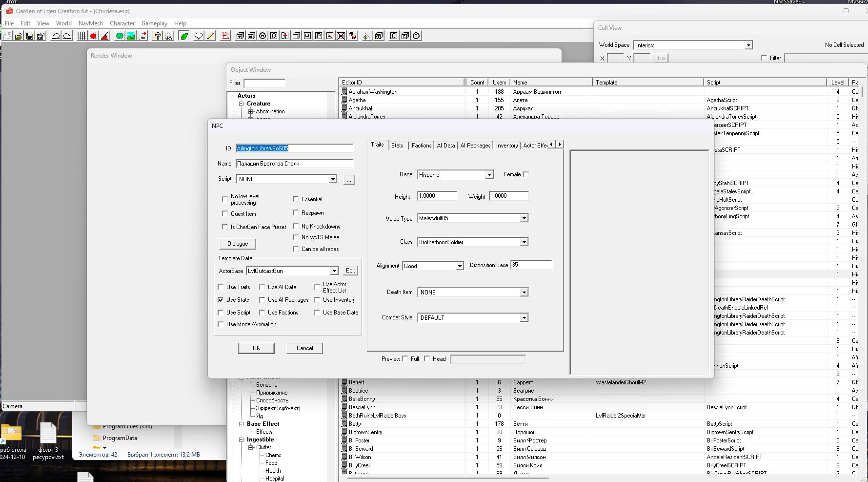This screenshot has width=868, height=482.
Task: Check the Use Inventory template option
Action: (317, 300)
